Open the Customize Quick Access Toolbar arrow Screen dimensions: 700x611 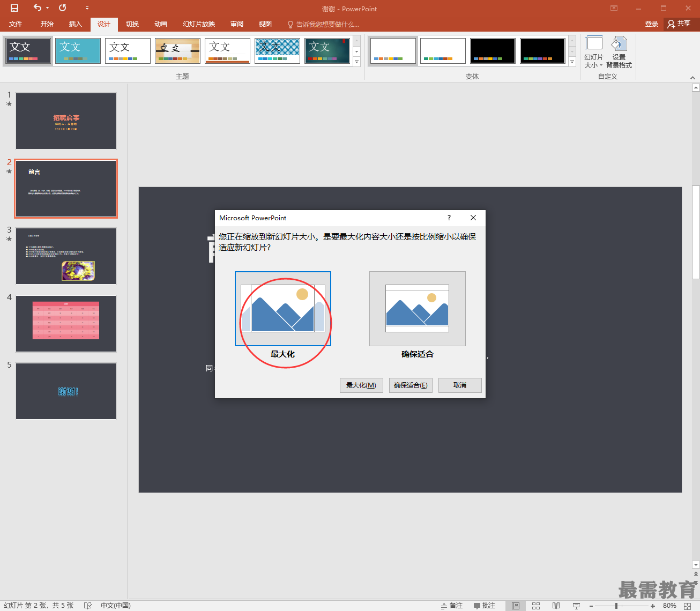[x=87, y=8]
